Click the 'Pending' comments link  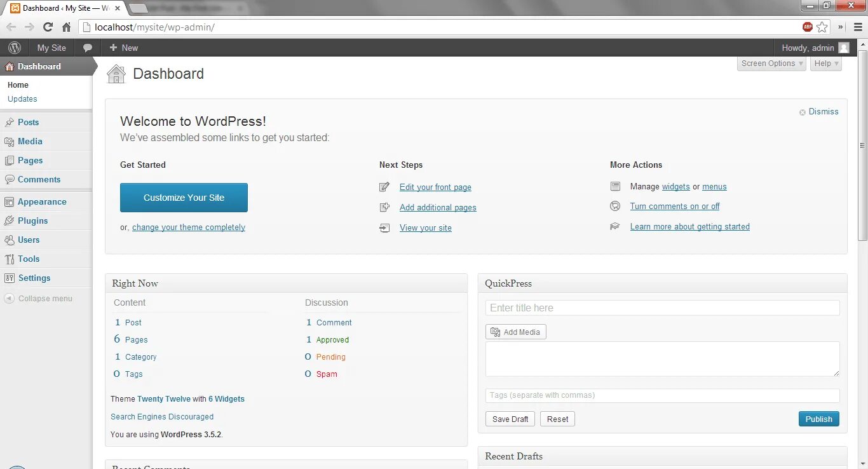(x=331, y=357)
